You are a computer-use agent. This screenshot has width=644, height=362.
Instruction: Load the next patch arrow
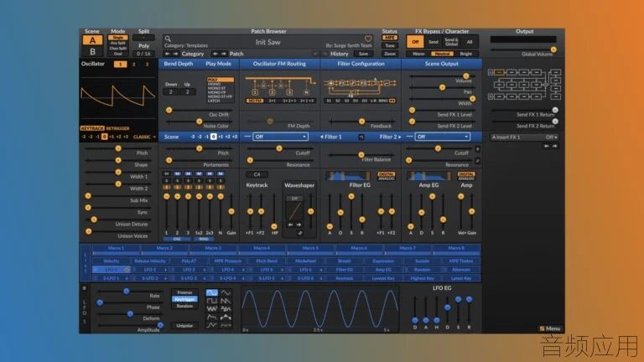pos(223,54)
